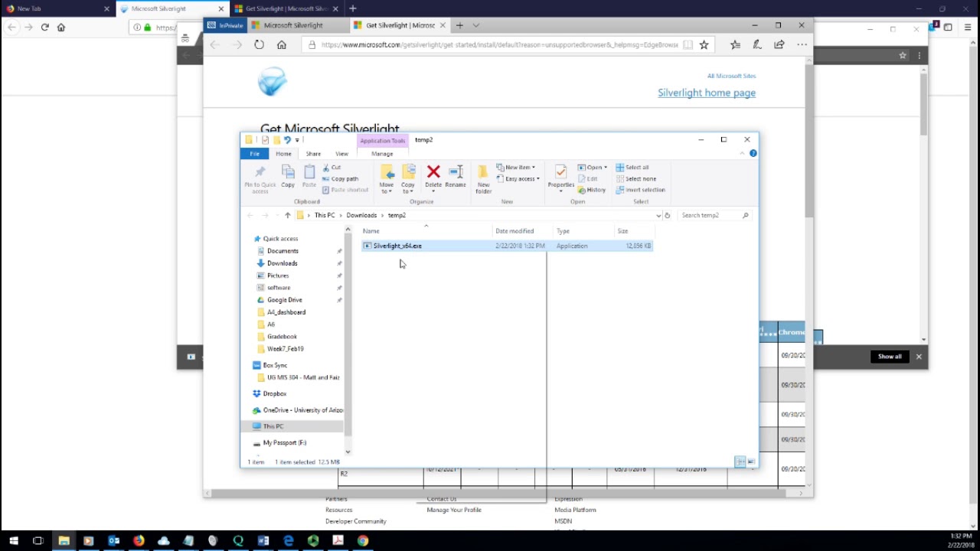Screen dimensions: 980x551
Task: Switch to Edge tab 'Microsoft Silverlight'
Action: [x=299, y=25]
